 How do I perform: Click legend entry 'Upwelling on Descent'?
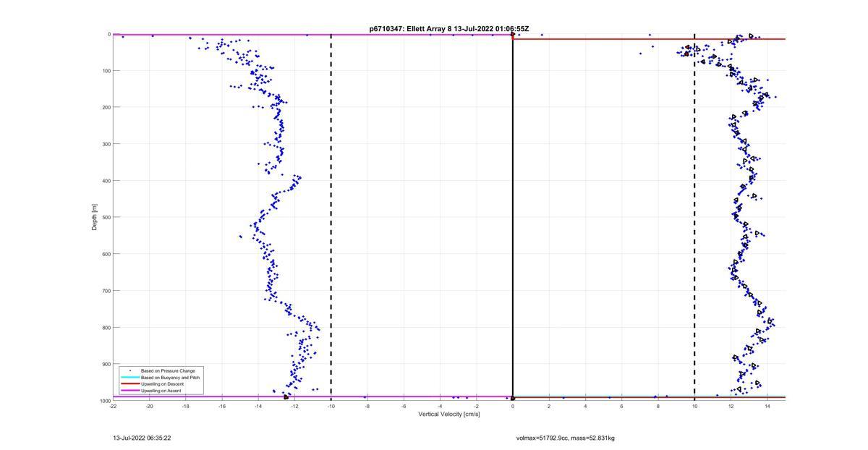[x=161, y=384]
